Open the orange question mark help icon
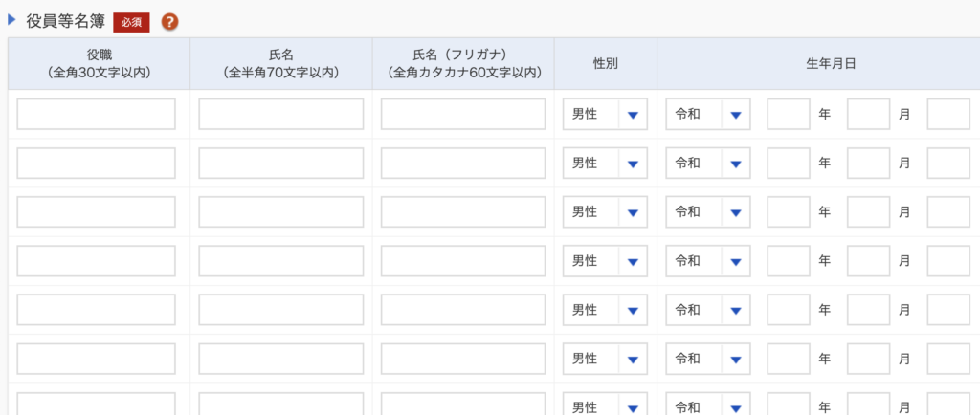980x415 pixels. point(170,22)
